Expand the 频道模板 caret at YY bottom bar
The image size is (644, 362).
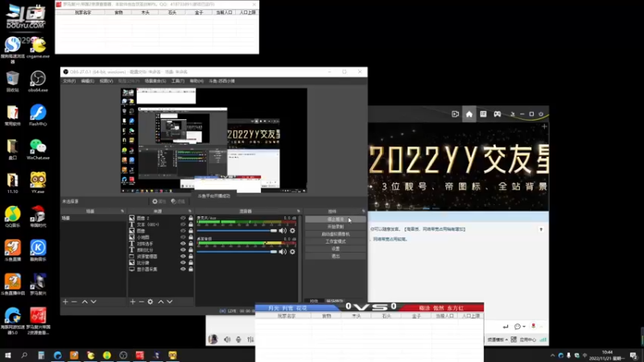click(506, 339)
